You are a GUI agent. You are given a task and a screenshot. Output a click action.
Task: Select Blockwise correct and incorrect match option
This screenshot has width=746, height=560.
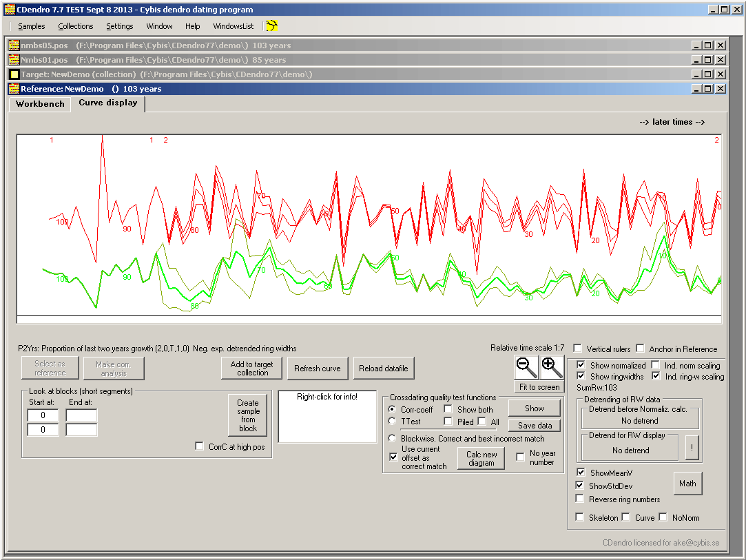tap(392, 438)
